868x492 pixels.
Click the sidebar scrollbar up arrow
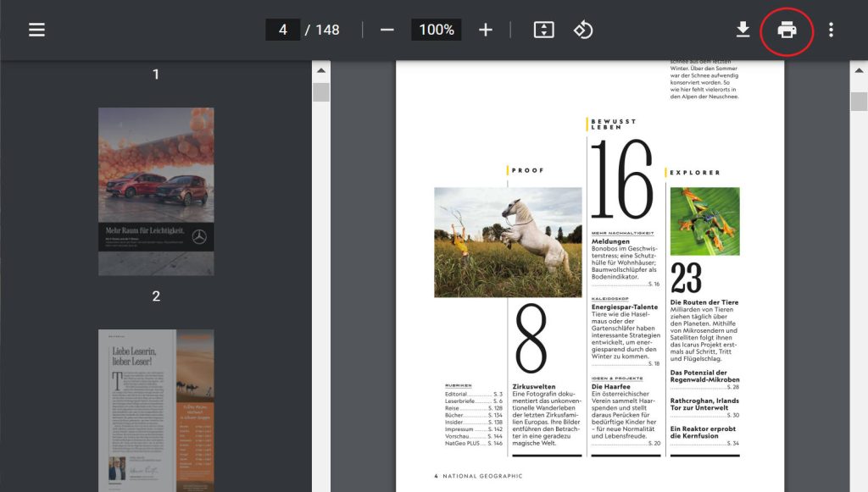(321, 71)
